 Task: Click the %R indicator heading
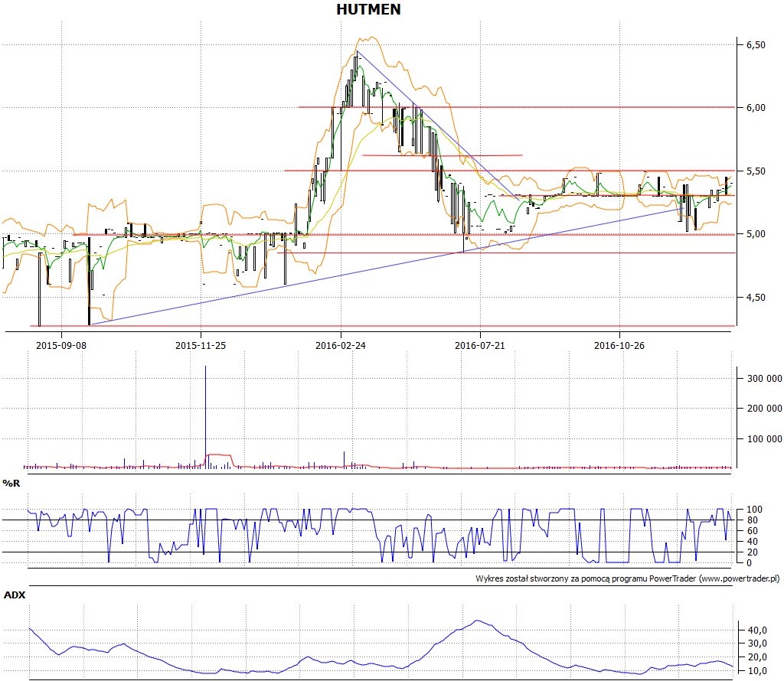click(x=11, y=484)
